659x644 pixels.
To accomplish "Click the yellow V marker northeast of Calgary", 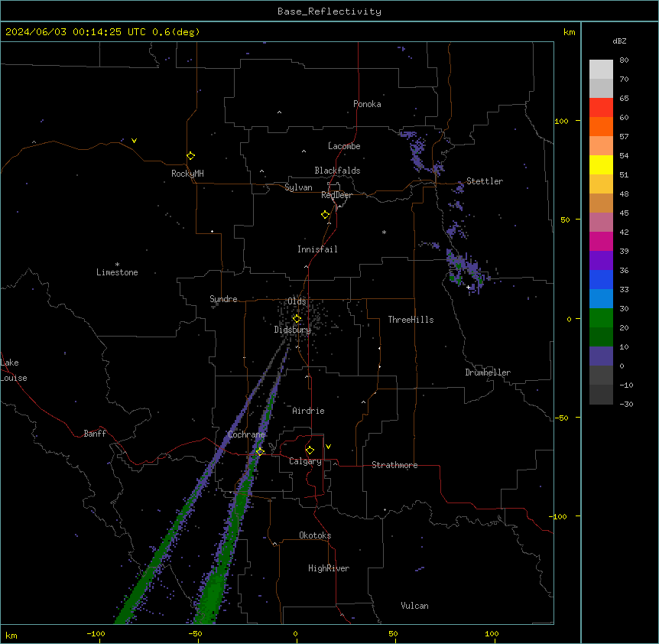I will (x=328, y=447).
